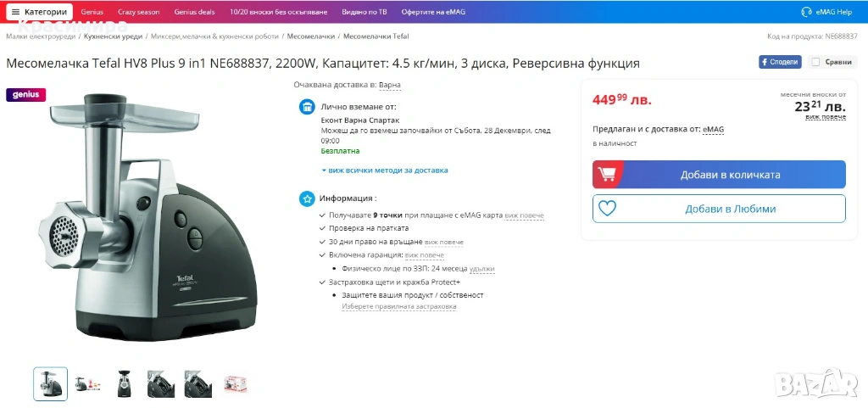Go to Оферти на eMAG
This screenshot has height=408, width=868.
pos(433,12)
